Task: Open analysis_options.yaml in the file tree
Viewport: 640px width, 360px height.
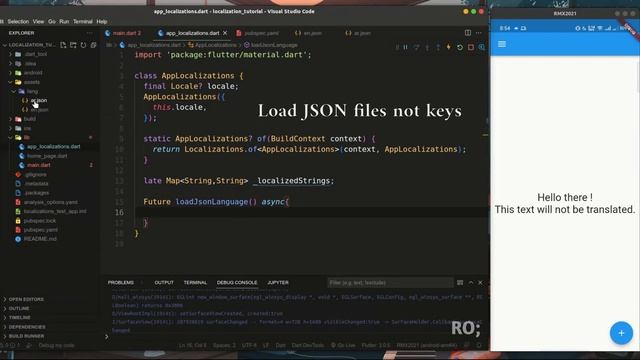Action: [x=50, y=202]
